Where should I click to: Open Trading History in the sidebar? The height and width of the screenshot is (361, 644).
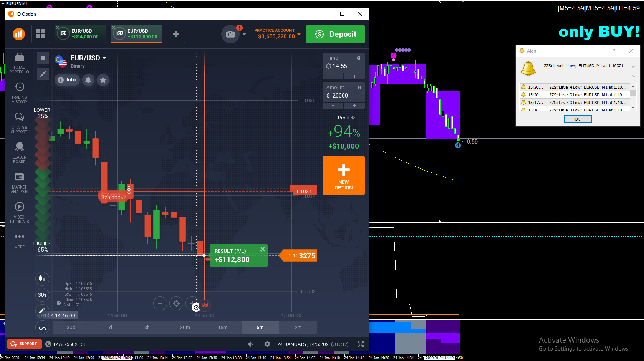19,93
